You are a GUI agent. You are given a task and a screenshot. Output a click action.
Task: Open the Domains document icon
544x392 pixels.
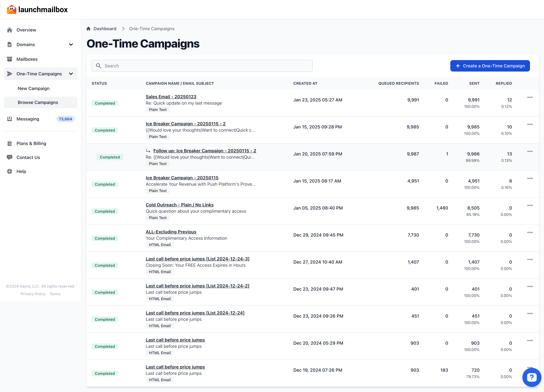click(x=10, y=44)
